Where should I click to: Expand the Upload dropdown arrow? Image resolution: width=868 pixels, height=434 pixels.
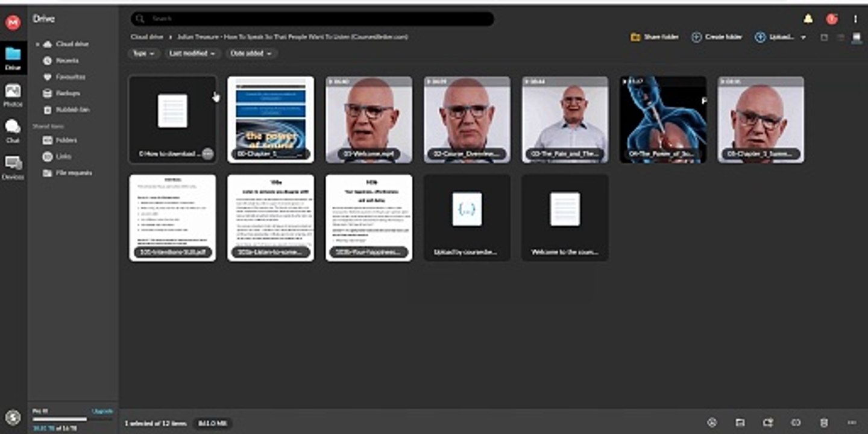pyautogui.click(x=803, y=37)
